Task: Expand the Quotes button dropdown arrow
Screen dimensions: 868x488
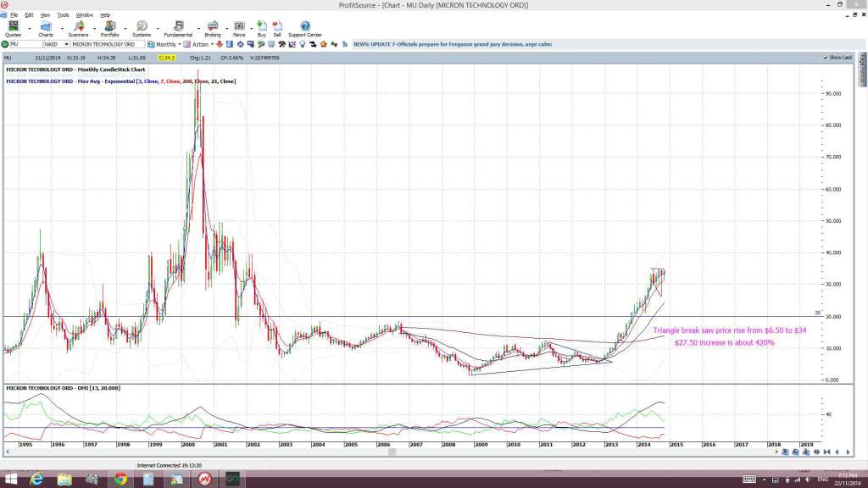Action: tap(30, 29)
